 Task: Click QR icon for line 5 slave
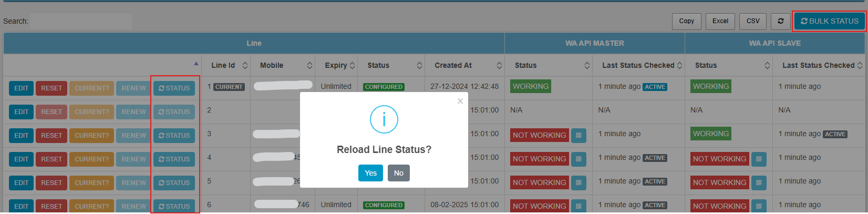pyautogui.click(x=759, y=182)
